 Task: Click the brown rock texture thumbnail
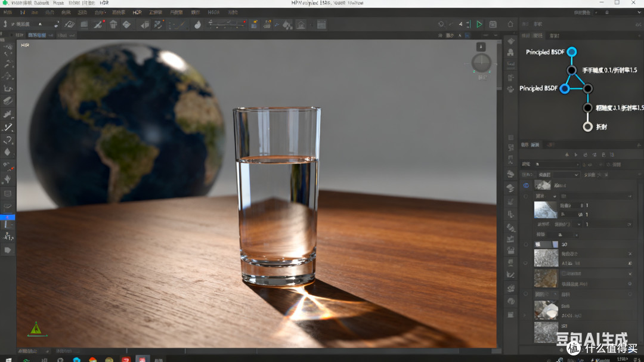click(546, 278)
